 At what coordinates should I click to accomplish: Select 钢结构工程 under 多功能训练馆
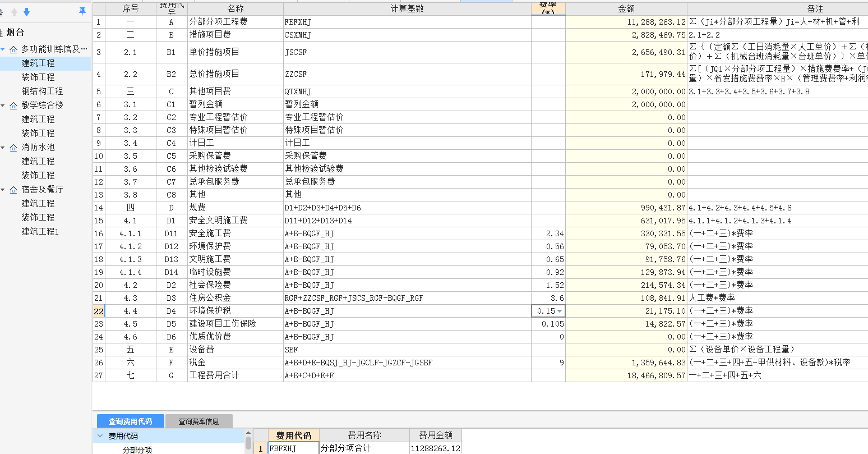pos(42,91)
